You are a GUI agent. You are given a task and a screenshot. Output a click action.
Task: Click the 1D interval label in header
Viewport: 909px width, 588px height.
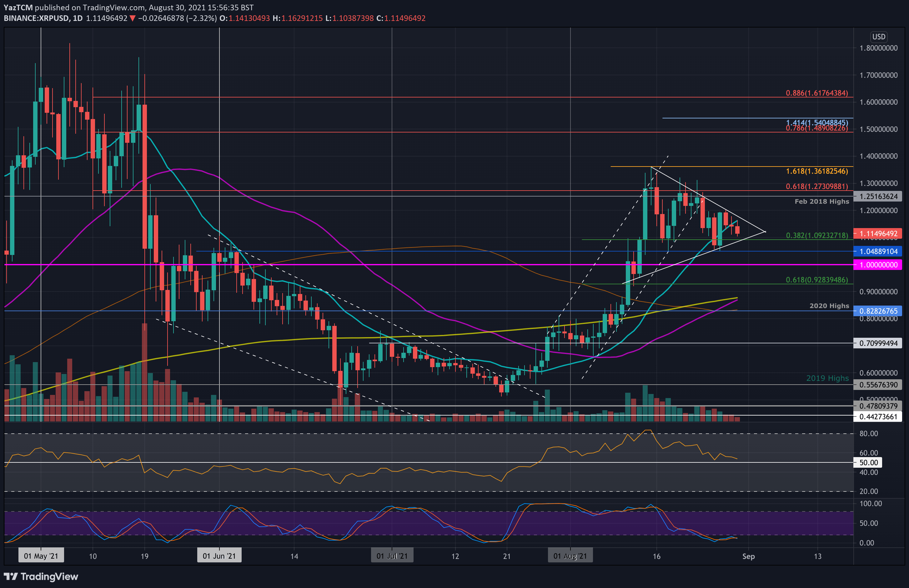coord(78,18)
